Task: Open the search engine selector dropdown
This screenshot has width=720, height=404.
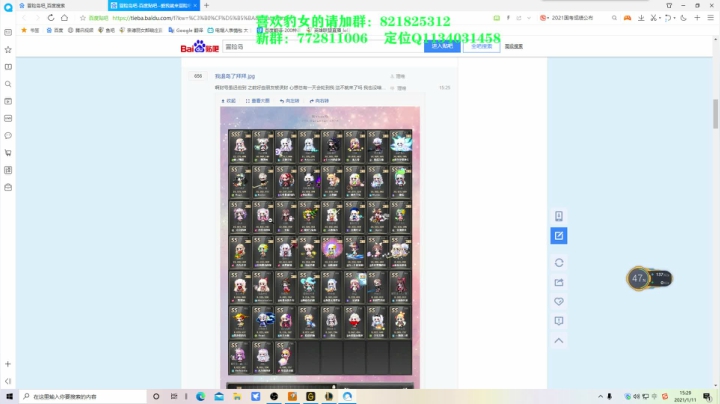Action: click(x=544, y=18)
